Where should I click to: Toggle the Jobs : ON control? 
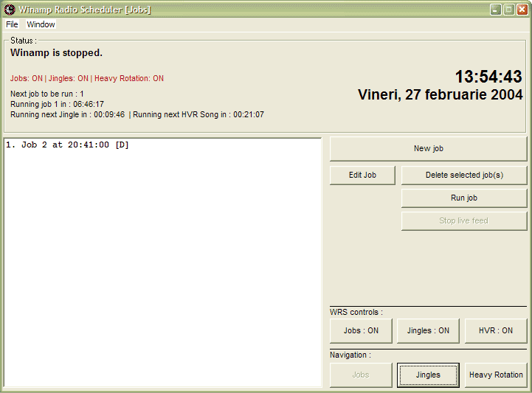click(361, 330)
